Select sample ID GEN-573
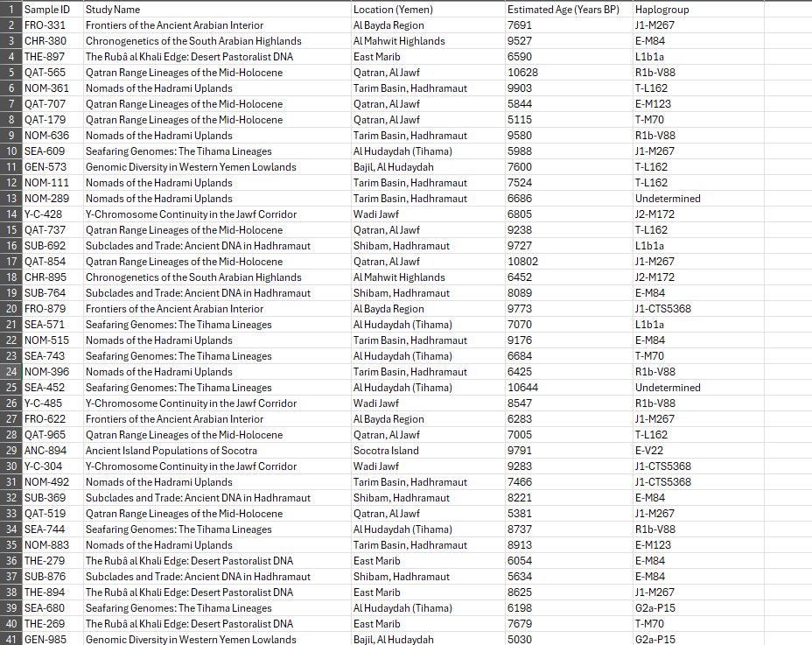The image size is (812, 645). 52,167
